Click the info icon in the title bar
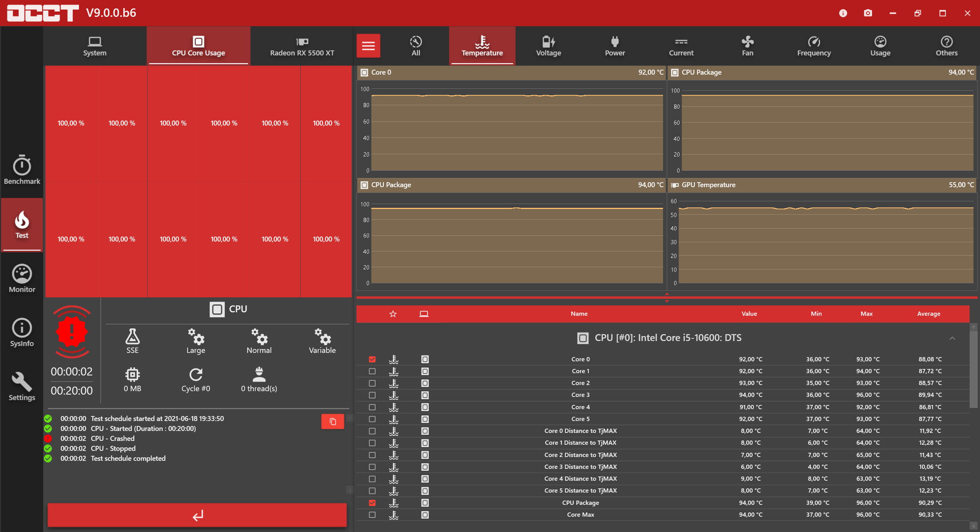 [843, 13]
